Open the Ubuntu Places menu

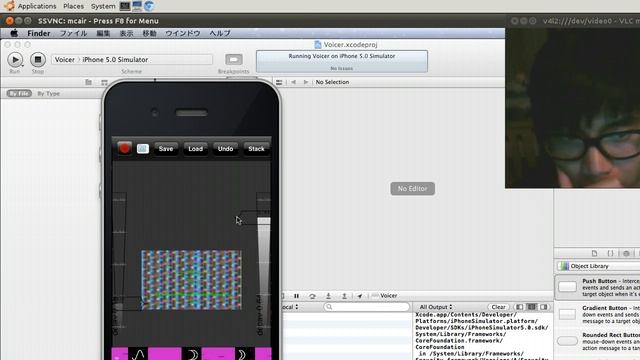coord(73,6)
